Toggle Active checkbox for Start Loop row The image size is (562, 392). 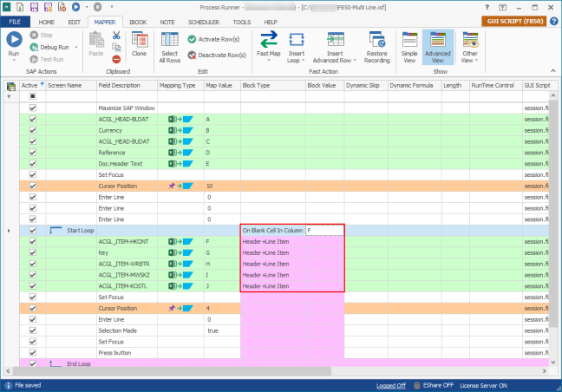[33, 231]
